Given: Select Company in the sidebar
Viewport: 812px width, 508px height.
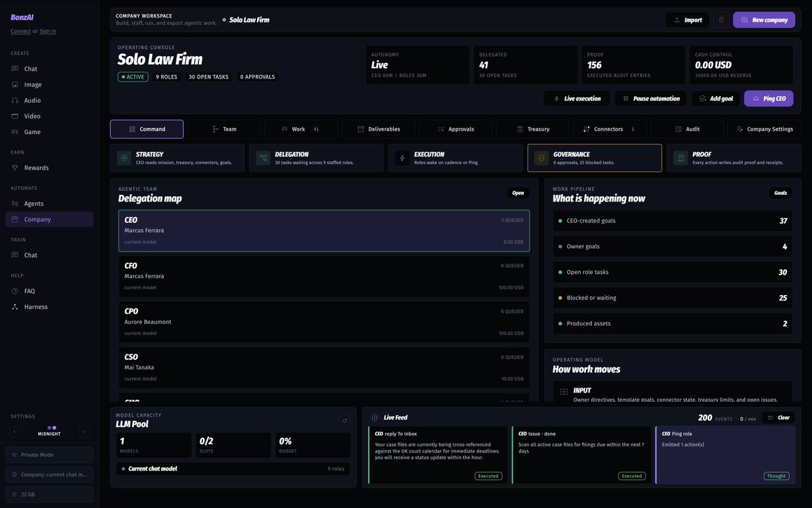Looking at the screenshot, I should point(49,219).
